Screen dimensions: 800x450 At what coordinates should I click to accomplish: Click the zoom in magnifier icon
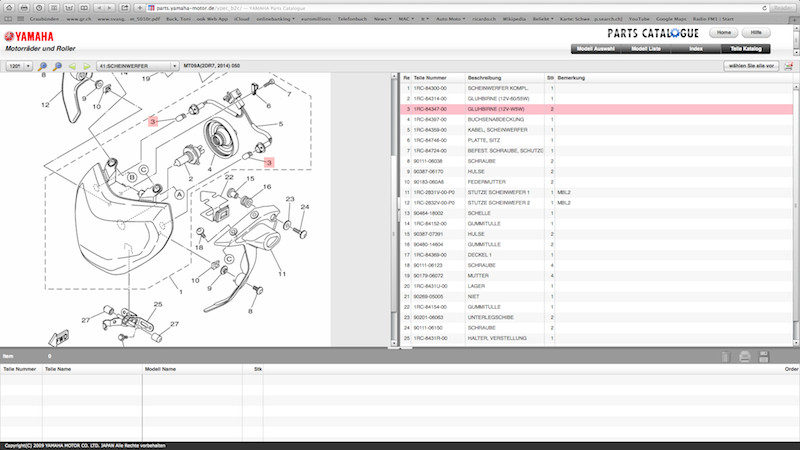click(42, 66)
